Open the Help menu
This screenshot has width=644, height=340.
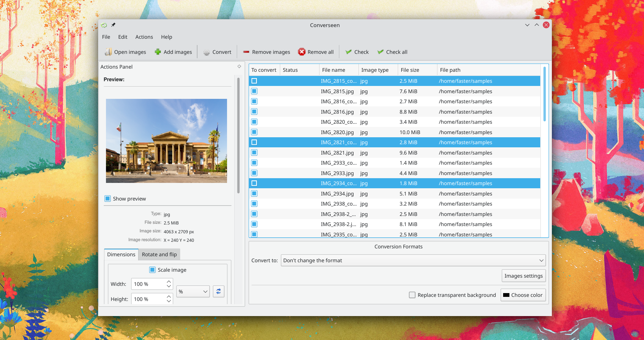click(166, 37)
